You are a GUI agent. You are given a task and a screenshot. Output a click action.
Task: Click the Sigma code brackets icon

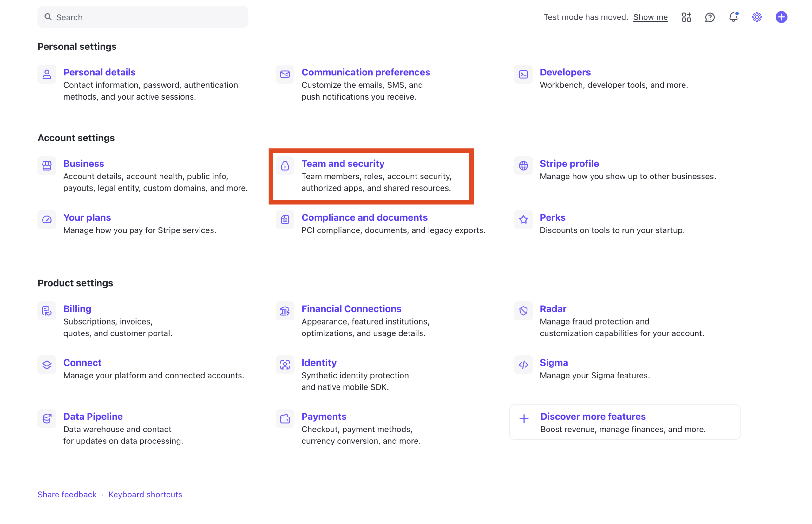point(523,365)
